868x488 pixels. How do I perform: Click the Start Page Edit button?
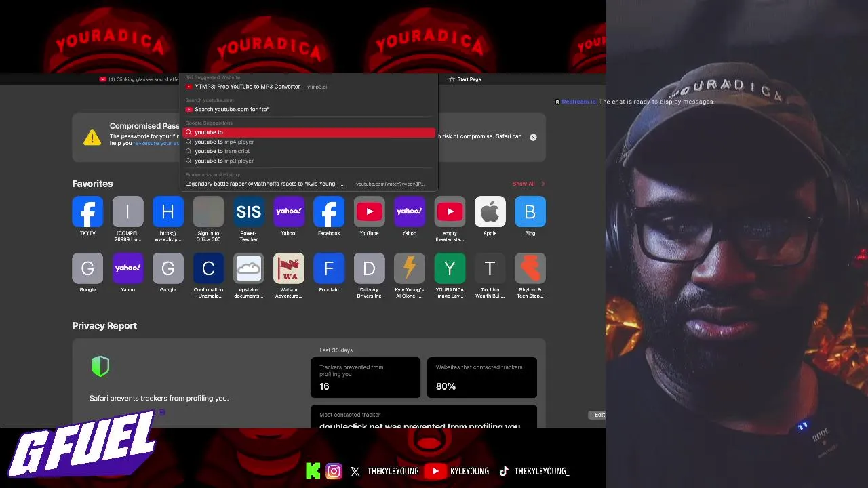[x=597, y=415]
